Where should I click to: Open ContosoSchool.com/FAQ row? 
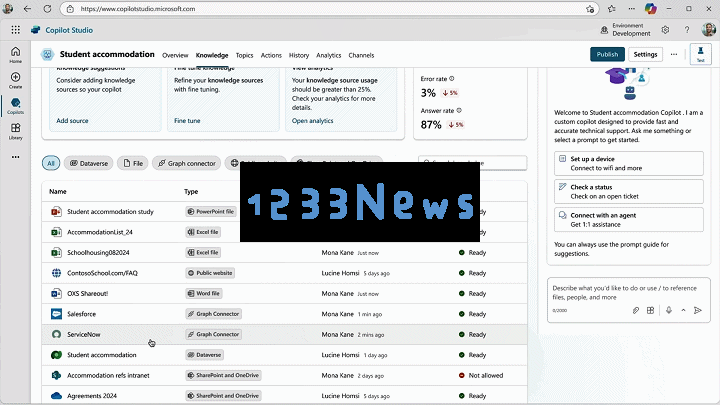click(284, 273)
